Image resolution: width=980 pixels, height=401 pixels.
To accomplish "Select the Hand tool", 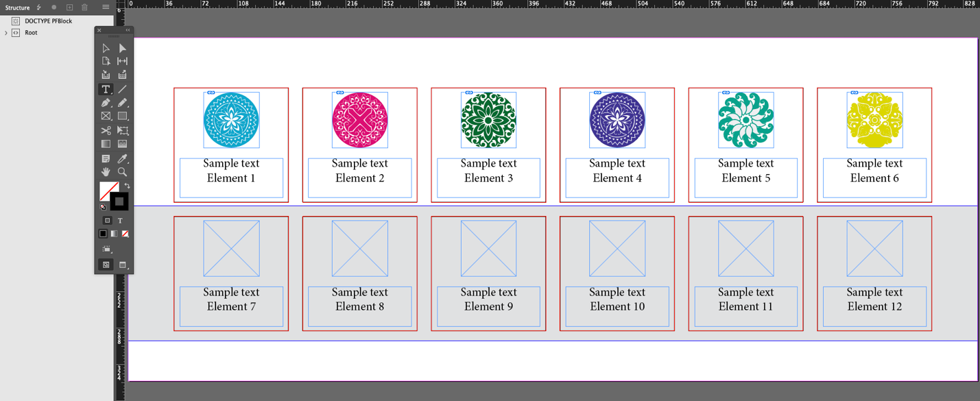I will pyautogui.click(x=106, y=172).
